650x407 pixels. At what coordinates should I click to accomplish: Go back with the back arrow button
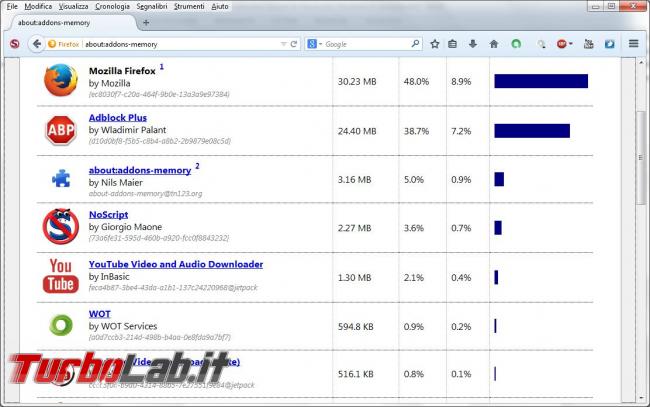[x=36, y=44]
